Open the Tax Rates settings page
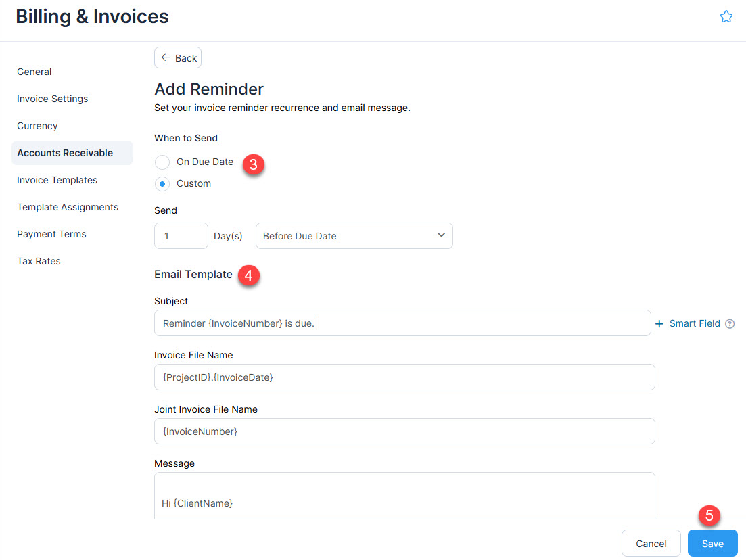The height and width of the screenshot is (560, 746). point(39,261)
